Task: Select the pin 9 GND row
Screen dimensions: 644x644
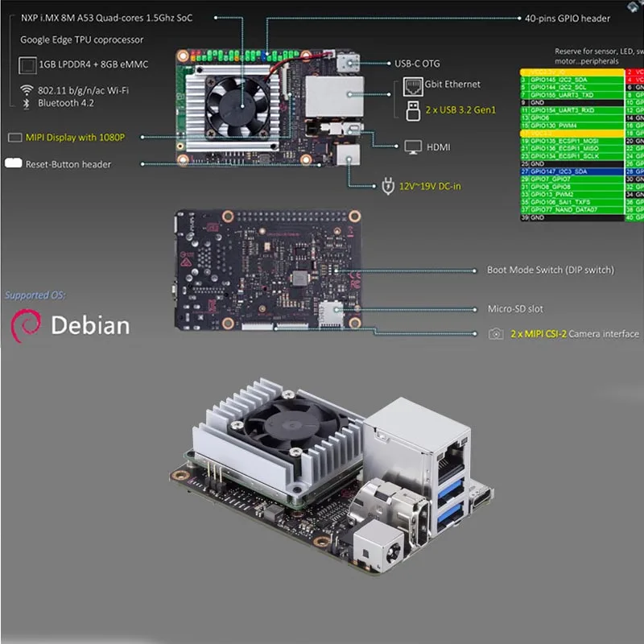Action: (572, 103)
